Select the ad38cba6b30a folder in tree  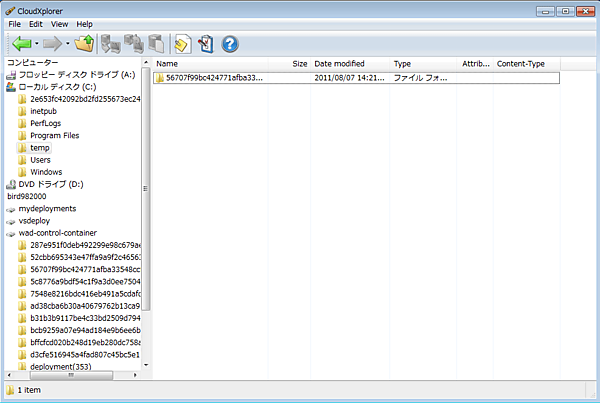point(79,306)
